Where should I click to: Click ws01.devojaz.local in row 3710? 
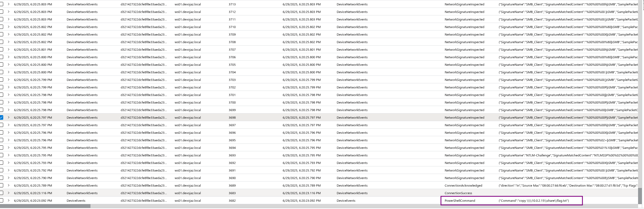click(187, 27)
